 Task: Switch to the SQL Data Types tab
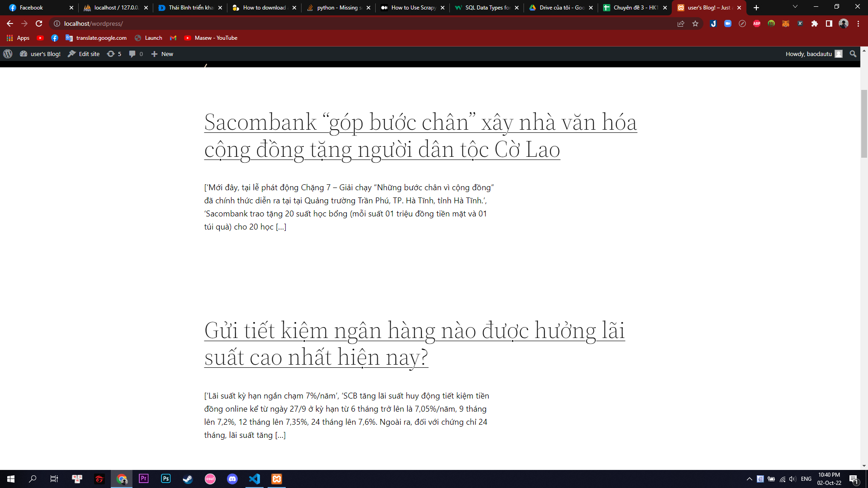pos(486,8)
